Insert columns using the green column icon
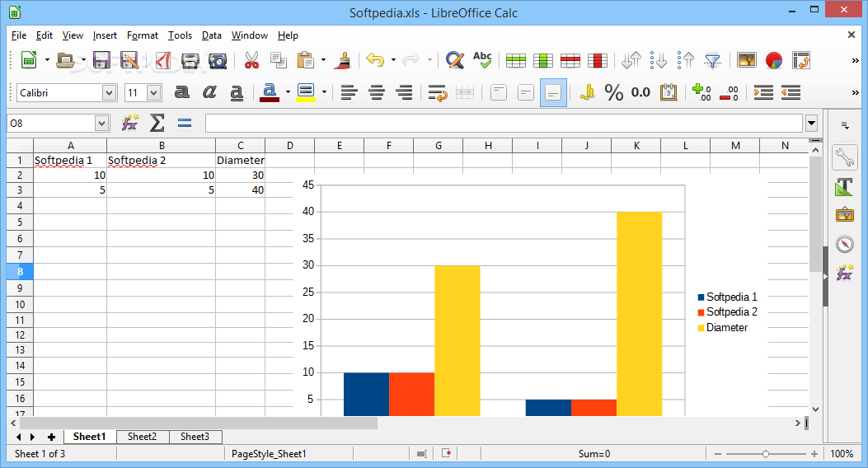Image resolution: width=868 pixels, height=468 pixels. [x=543, y=60]
